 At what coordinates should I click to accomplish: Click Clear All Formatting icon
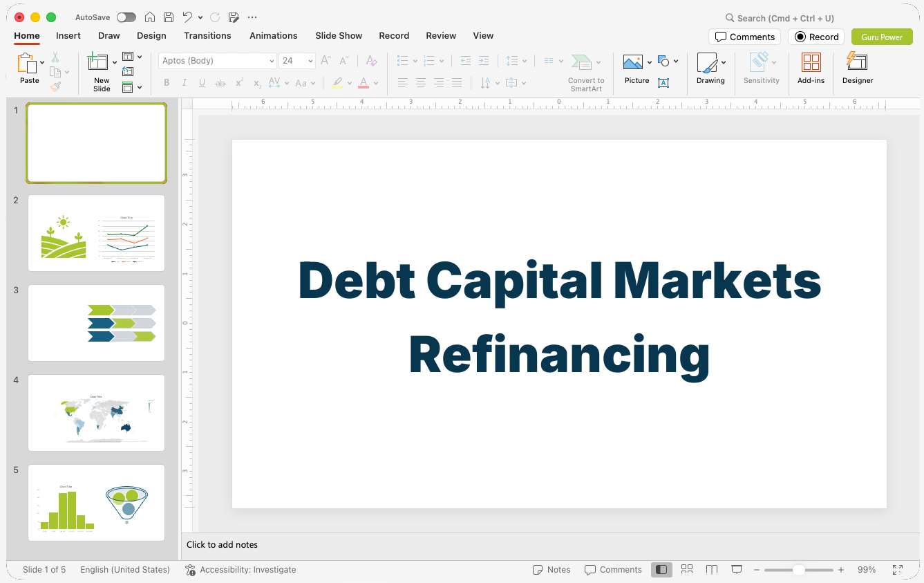pyautogui.click(x=371, y=61)
